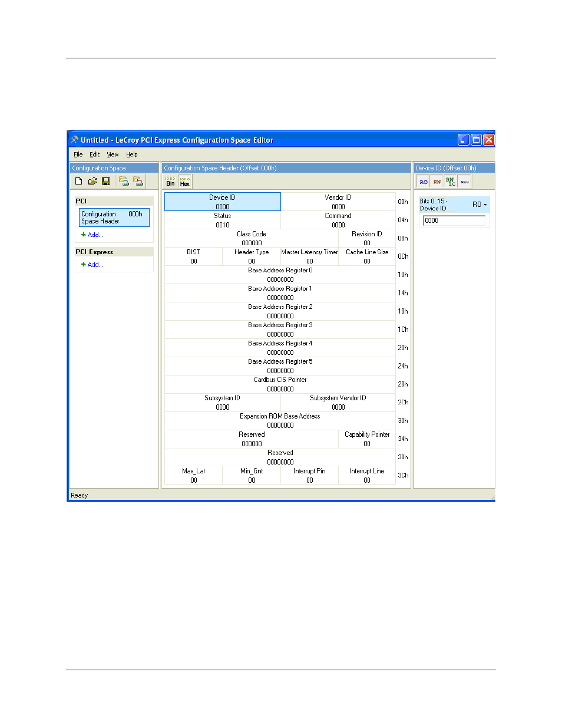Screen dimensions: 562x728
Task: Select the Reserved cell at offset 38h
Action: (280, 457)
